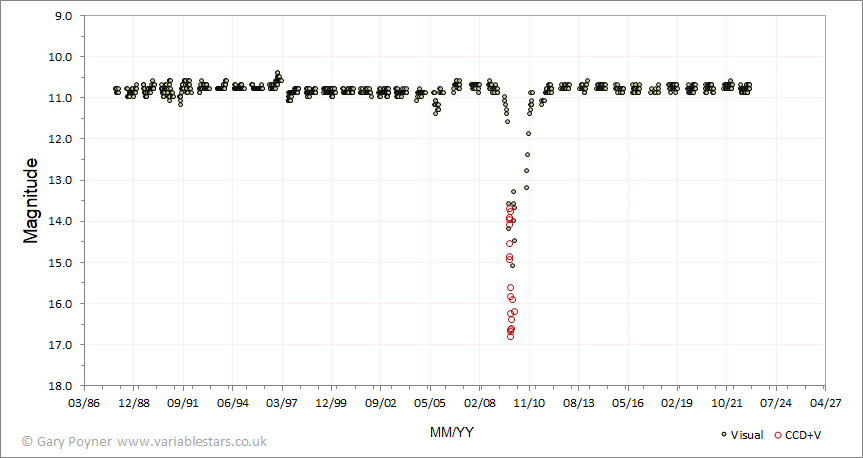Viewport: 863px width, 458px height.
Task: Click the 12/99 date axis label
Action: tap(331, 402)
